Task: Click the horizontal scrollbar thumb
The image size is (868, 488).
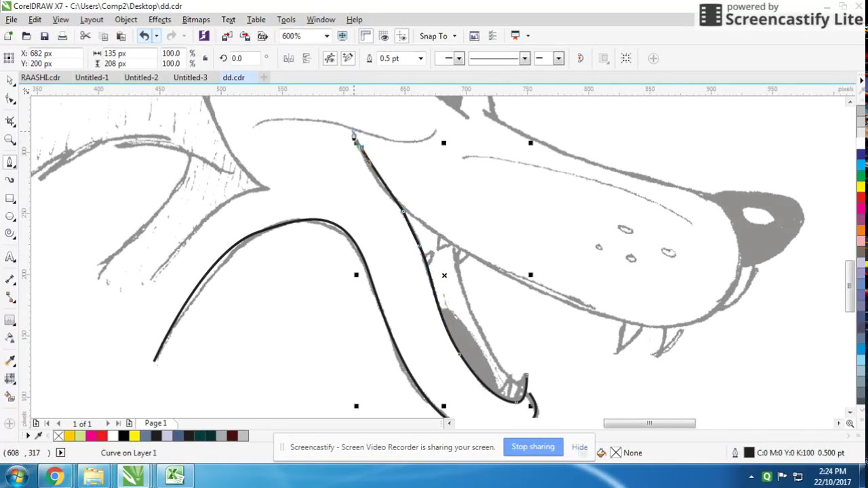Action: (x=649, y=424)
